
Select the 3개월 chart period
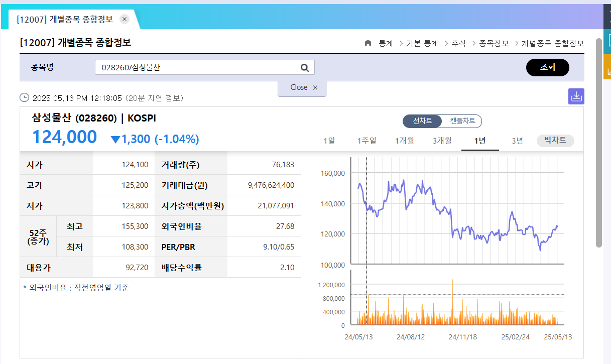(441, 141)
